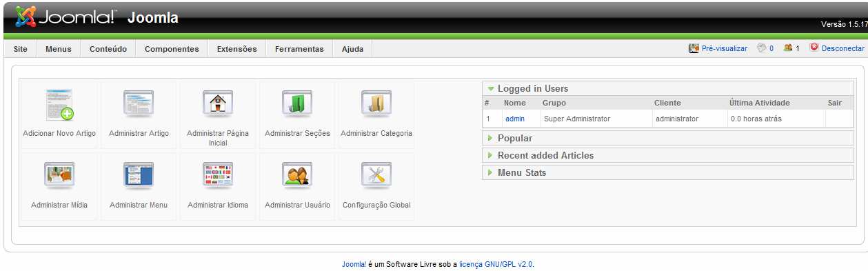Click the Grupo column header
The image size is (868, 271).
point(554,103)
